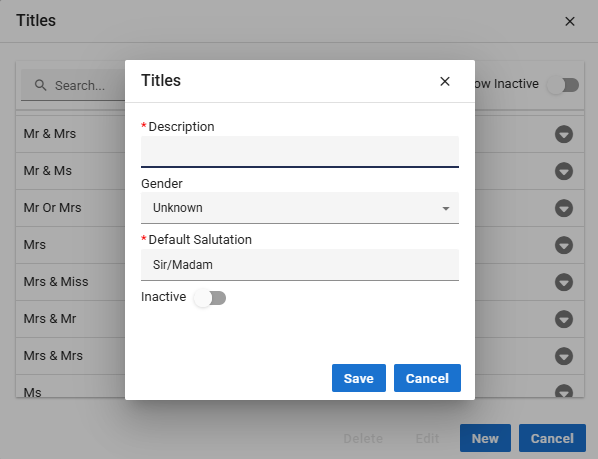Expand the Mr & Ms row arrow
This screenshot has width=598, height=459.
(564, 171)
